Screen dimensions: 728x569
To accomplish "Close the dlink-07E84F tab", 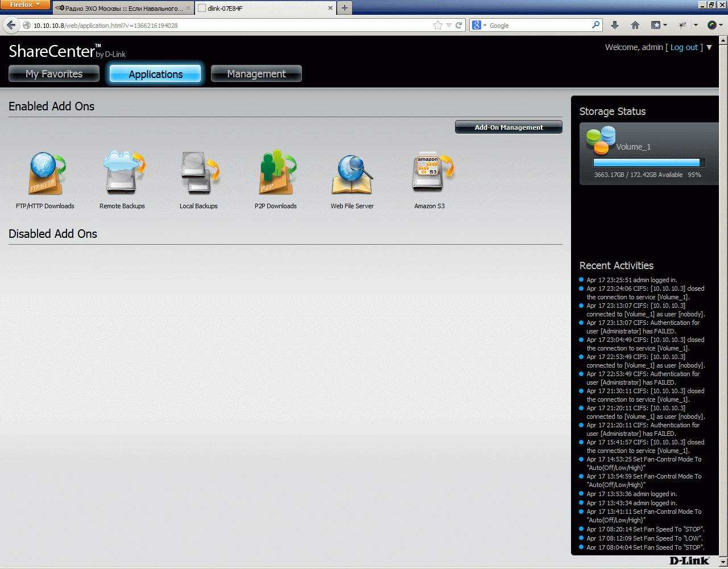I will [x=330, y=9].
